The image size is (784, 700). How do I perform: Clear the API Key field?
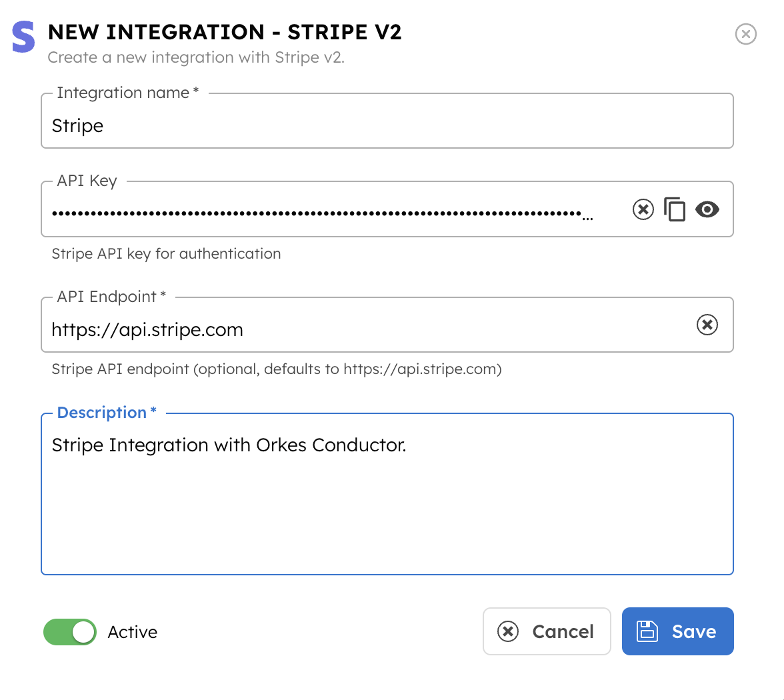click(643, 209)
